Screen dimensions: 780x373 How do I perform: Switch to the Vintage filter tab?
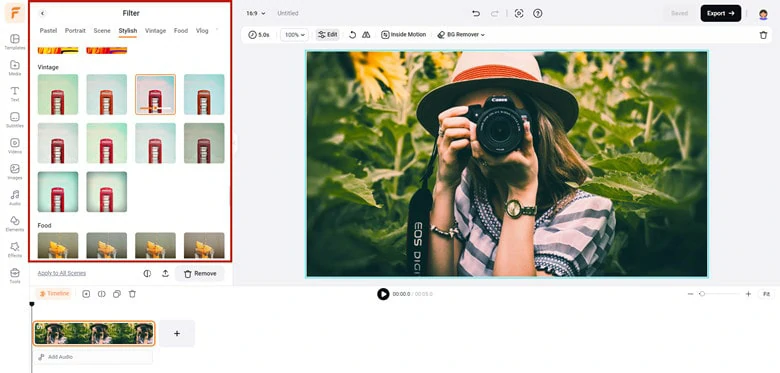(x=155, y=31)
